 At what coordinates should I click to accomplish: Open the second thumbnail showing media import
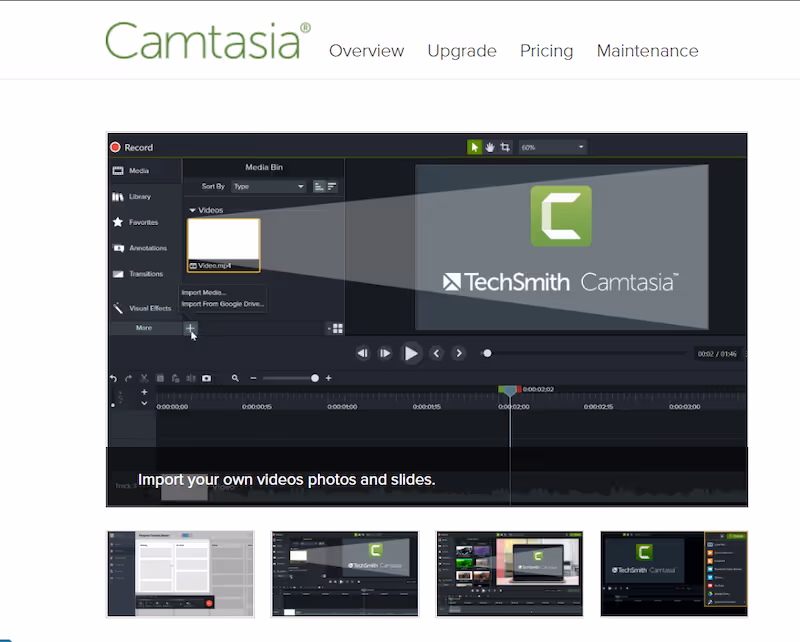[x=345, y=574]
